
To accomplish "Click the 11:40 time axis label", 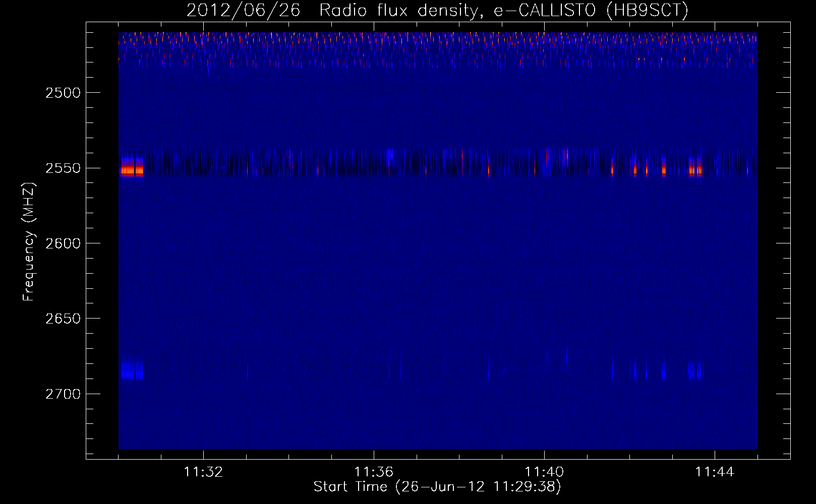I will pyautogui.click(x=544, y=472).
